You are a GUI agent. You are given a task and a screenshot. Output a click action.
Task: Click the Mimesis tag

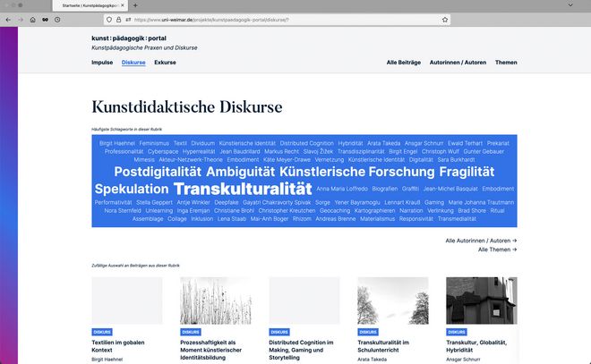pyautogui.click(x=144, y=160)
